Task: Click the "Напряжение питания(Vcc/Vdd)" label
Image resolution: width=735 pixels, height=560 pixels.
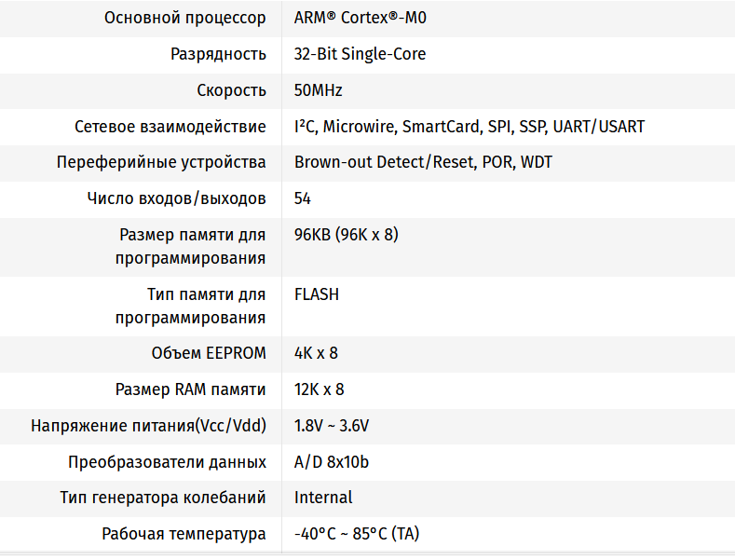Action: point(148,426)
